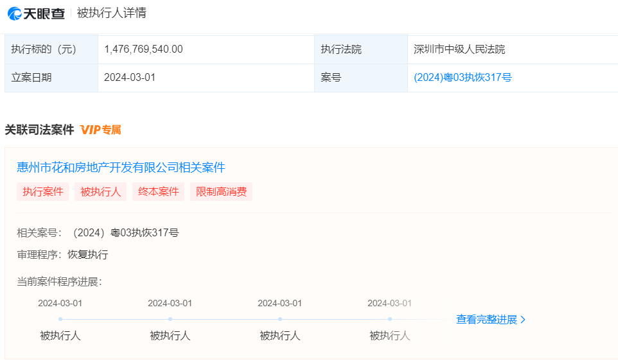Click the arrow beside 查看完整进展
Screen dimensions: 618x364
tap(523, 320)
